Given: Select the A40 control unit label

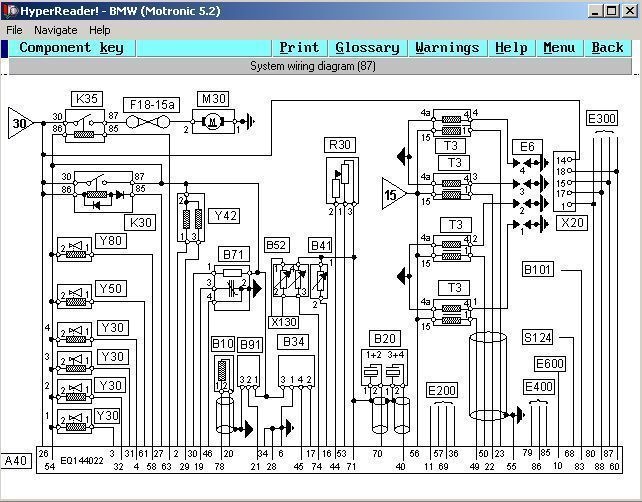Looking at the screenshot, I should [x=16, y=461].
